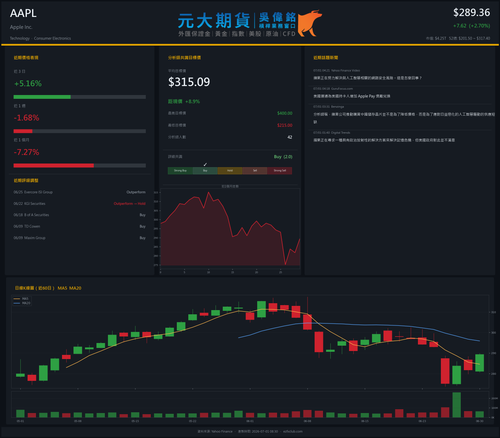Click the -7.27% performance value
Viewport: 500px width, 438px height.
[27, 152]
